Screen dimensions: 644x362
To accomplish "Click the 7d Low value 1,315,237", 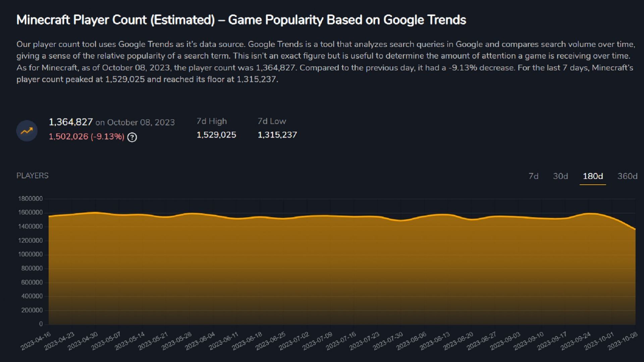I will tap(277, 135).
